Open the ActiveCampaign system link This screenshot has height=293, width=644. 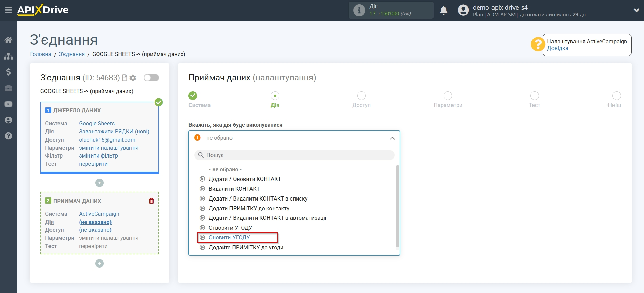point(99,214)
